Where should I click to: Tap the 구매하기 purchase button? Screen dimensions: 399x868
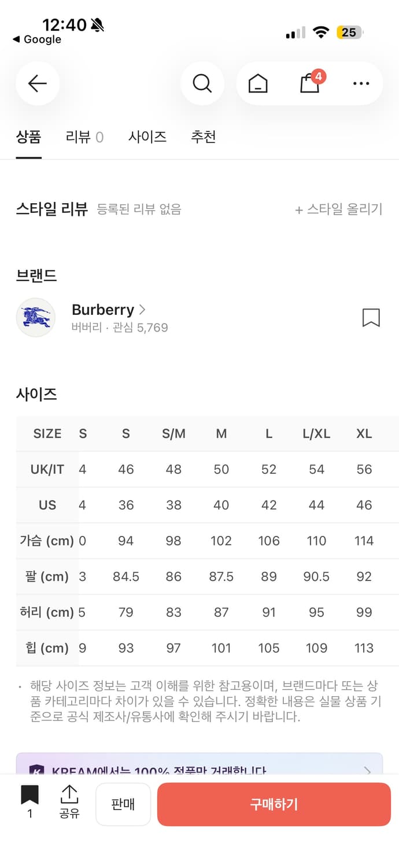point(274,804)
